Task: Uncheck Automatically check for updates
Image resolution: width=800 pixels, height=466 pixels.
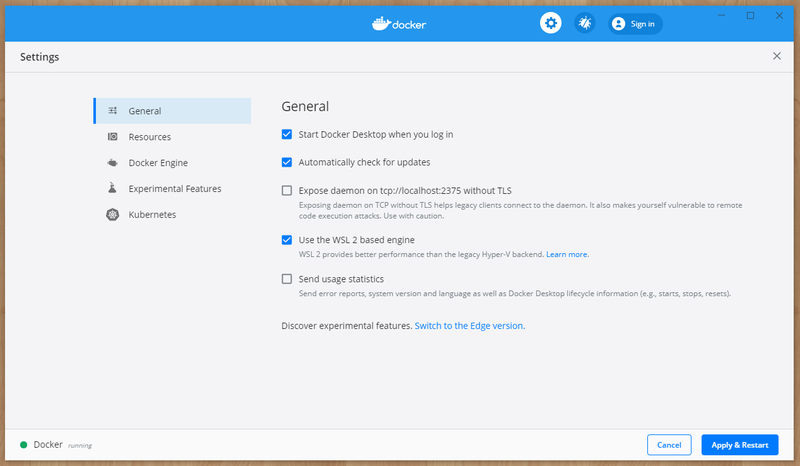Action: coord(287,162)
